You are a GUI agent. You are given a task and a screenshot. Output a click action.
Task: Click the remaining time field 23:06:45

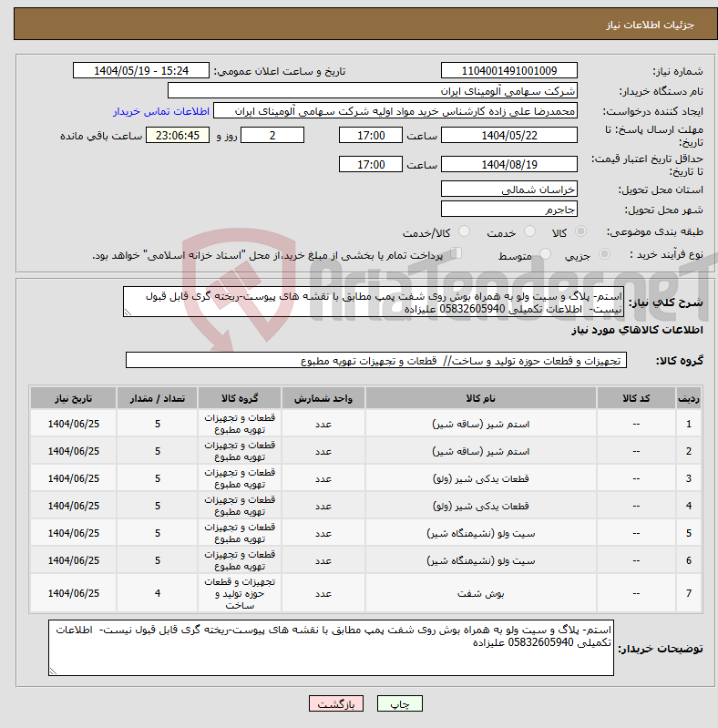click(x=178, y=135)
